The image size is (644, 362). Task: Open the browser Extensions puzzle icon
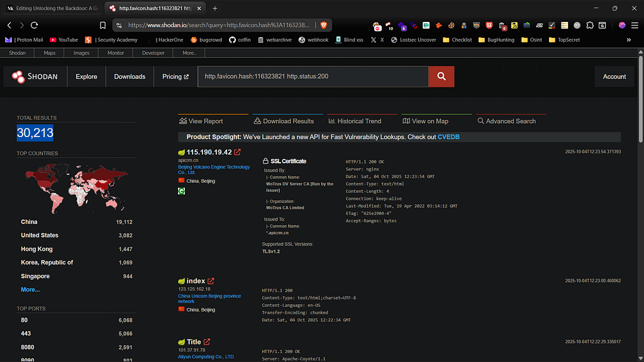click(589, 25)
